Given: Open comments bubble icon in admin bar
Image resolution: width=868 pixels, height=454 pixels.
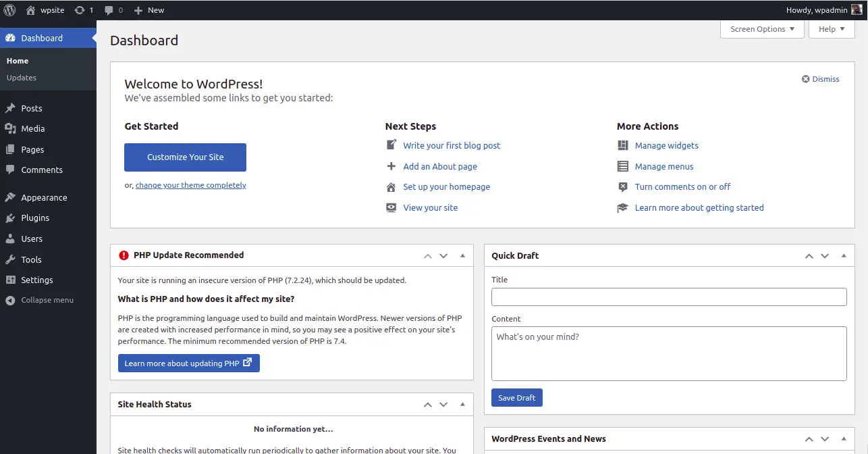Looking at the screenshot, I should tap(109, 10).
